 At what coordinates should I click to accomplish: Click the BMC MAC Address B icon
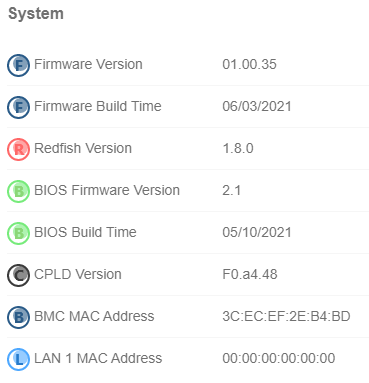(18, 317)
